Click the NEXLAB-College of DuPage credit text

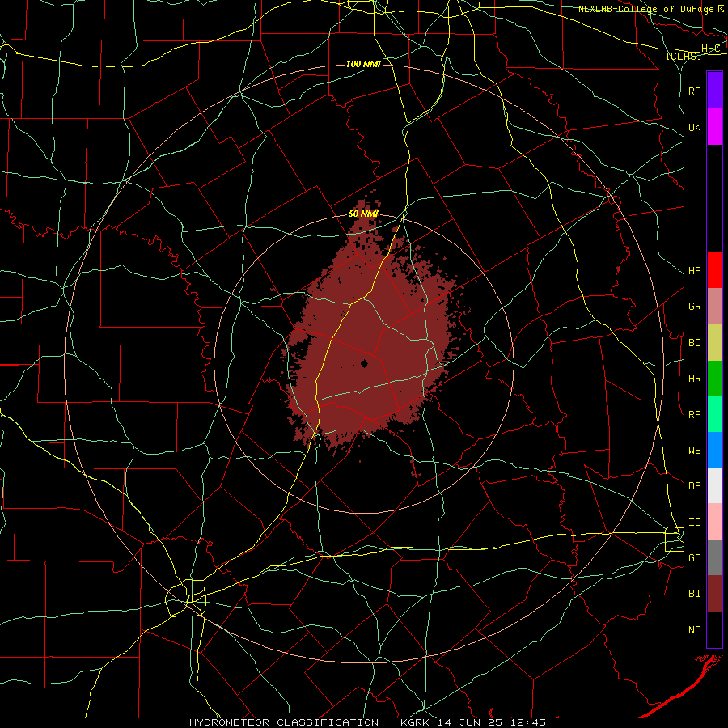[x=647, y=9]
